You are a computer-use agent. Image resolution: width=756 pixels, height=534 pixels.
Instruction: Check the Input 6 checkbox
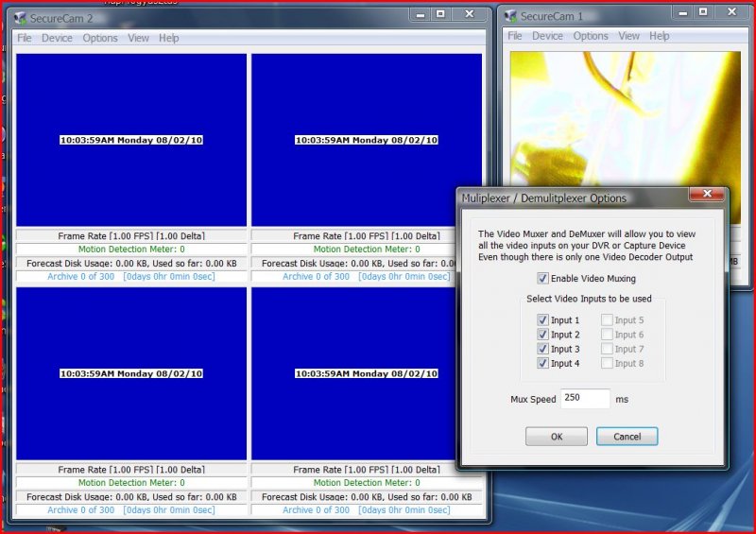(x=607, y=335)
